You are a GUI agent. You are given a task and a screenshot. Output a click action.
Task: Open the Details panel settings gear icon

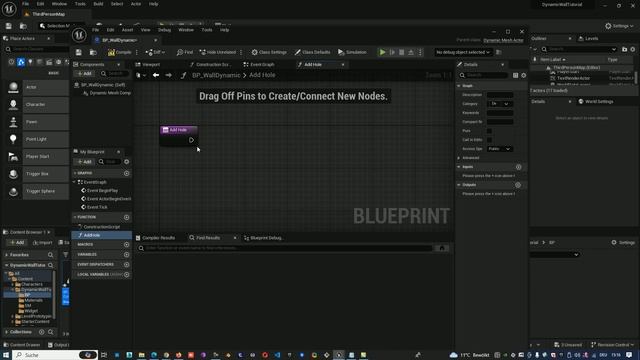pos(524,75)
